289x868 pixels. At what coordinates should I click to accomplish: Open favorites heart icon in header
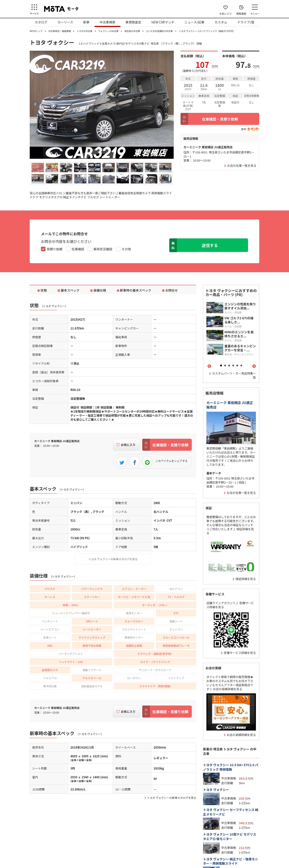[225, 7]
